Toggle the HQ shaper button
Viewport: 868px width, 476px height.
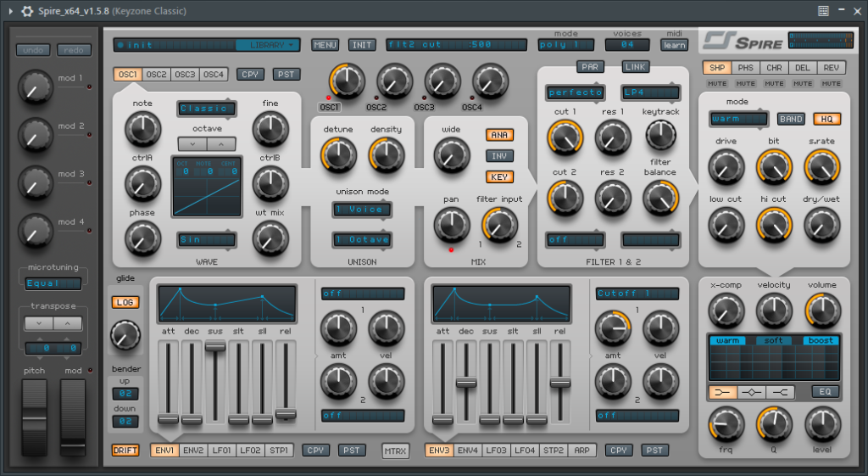pyautogui.click(x=826, y=119)
